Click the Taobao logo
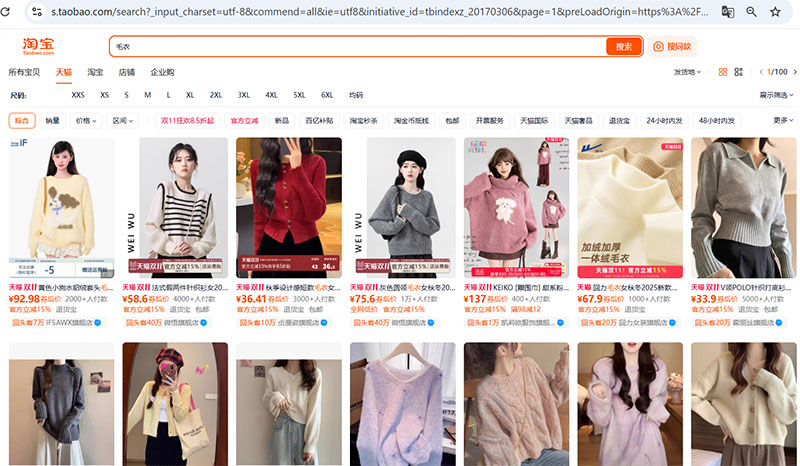The image size is (800, 466). [40, 46]
